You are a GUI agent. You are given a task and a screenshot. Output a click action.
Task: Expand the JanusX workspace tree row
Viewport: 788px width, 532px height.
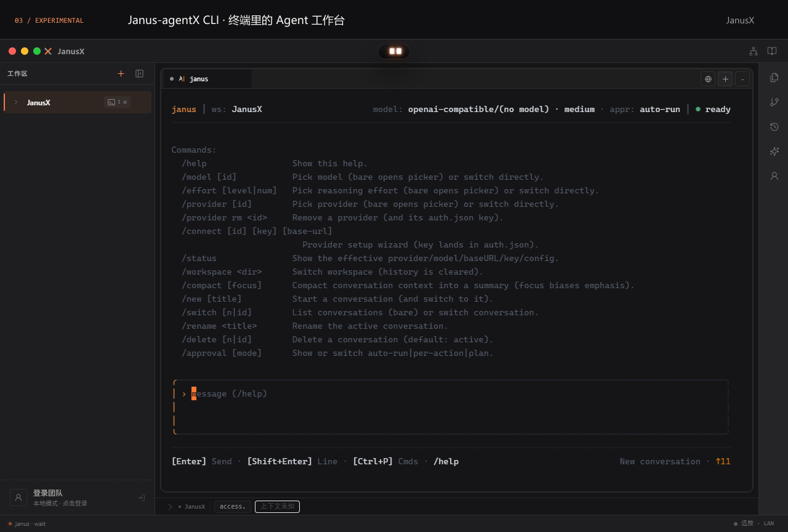tap(16, 102)
